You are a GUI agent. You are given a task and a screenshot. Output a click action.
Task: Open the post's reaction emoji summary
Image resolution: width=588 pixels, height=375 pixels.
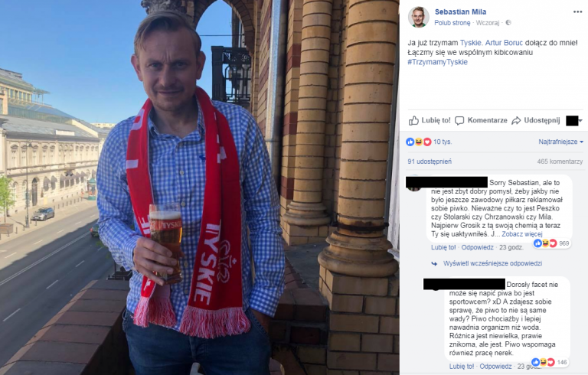419,142
